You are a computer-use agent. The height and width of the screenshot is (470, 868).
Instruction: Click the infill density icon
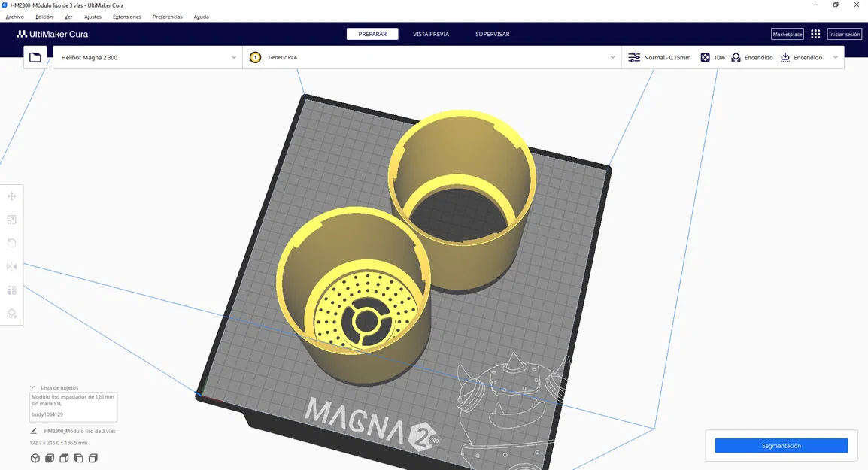(706, 58)
